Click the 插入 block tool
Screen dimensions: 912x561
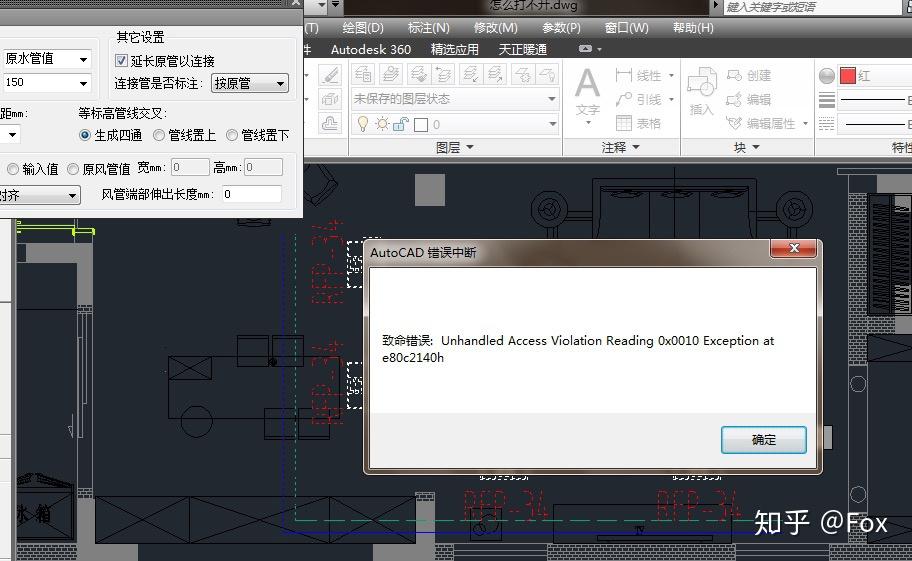(701, 91)
